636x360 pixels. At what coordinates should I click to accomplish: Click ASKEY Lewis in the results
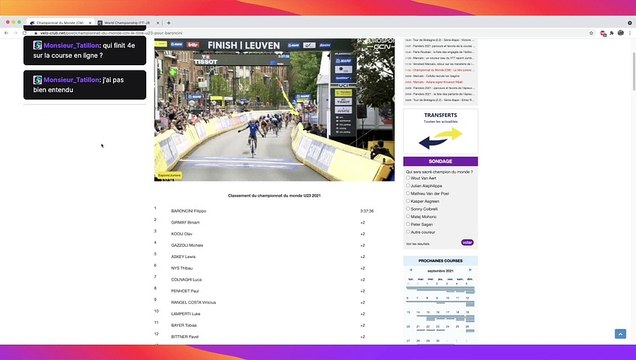[x=183, y=257]
